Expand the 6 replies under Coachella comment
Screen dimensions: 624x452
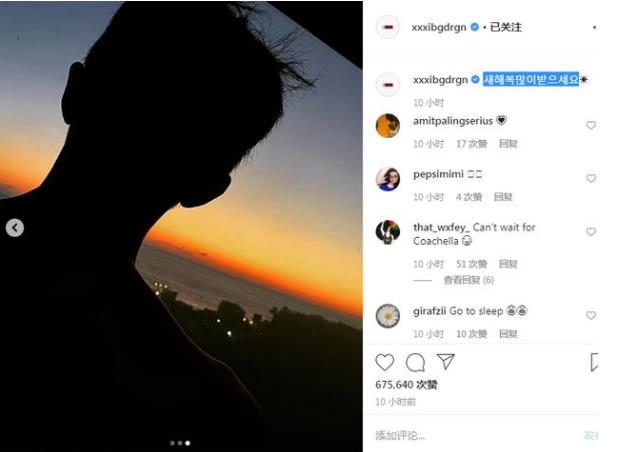[x=469, y=280]
